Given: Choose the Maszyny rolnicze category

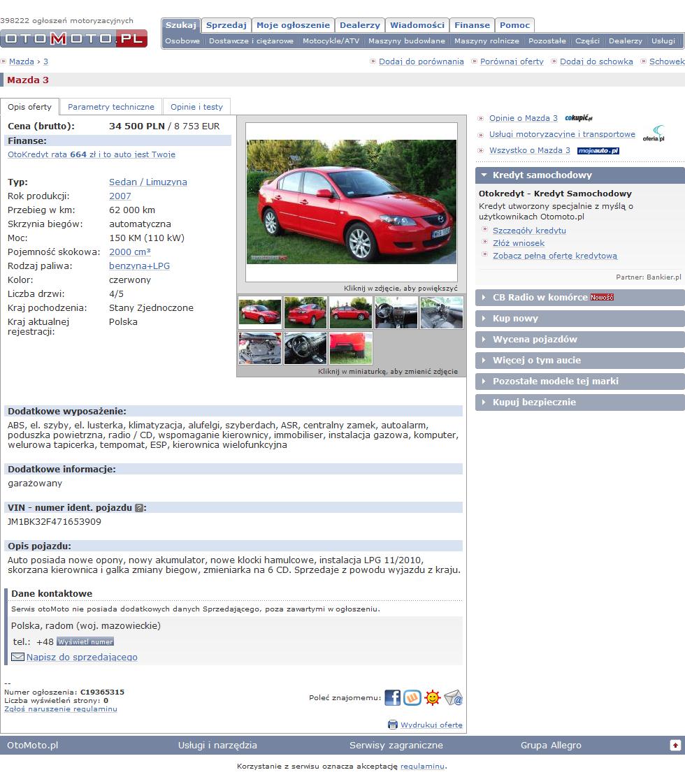Looking at the screenshot, I should pyautogui.click(x=486, y=41).
